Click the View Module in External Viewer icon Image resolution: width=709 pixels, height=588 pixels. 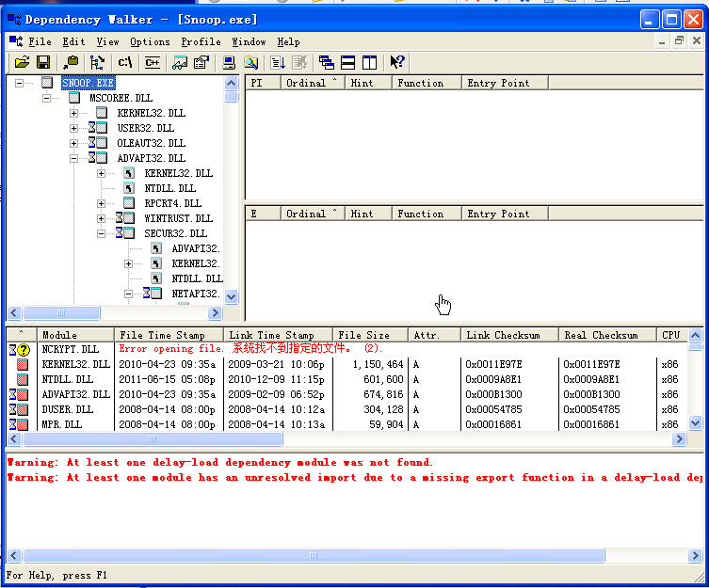180,62
